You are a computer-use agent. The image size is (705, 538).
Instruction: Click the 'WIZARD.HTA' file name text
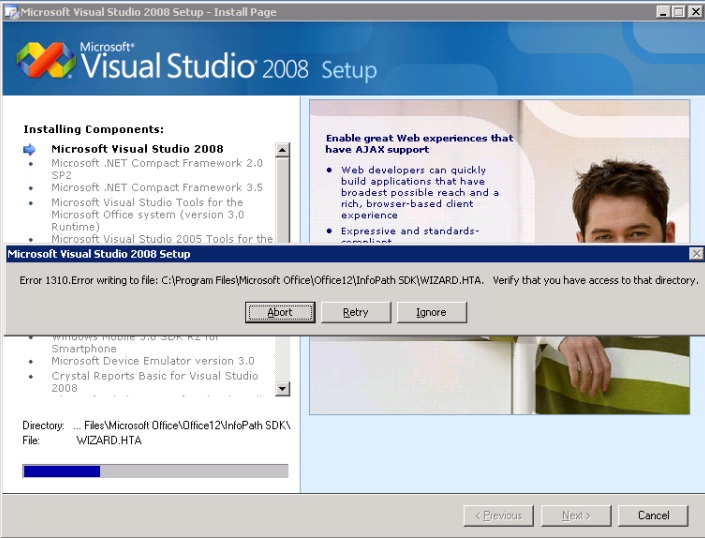109,440
